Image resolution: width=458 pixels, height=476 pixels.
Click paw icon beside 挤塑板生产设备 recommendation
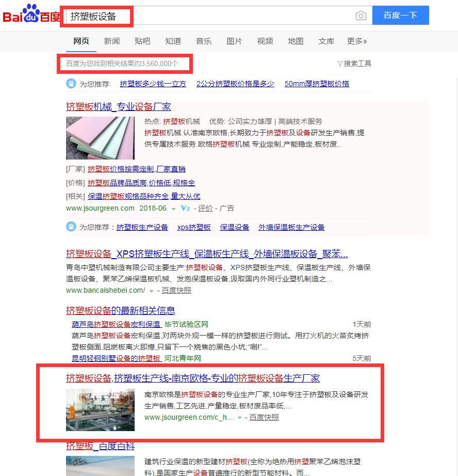pyautogui.click(x=71, y=227)
